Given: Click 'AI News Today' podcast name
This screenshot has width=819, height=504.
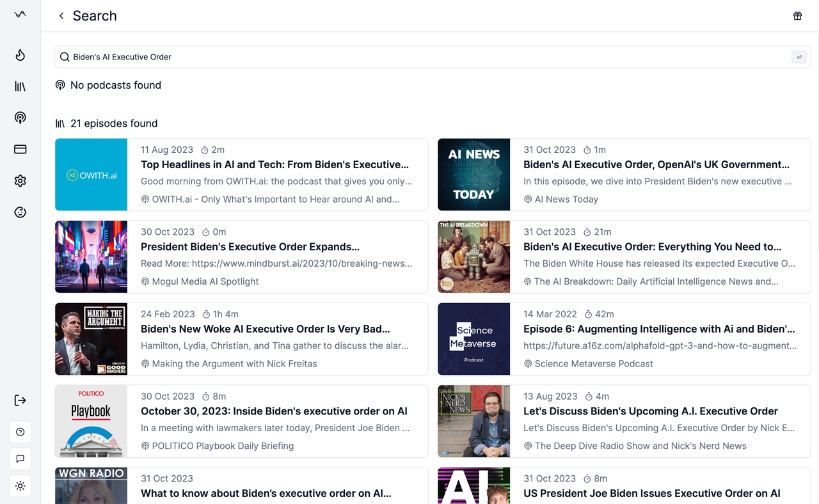Looking at the screenshot, I should [566, 200].
